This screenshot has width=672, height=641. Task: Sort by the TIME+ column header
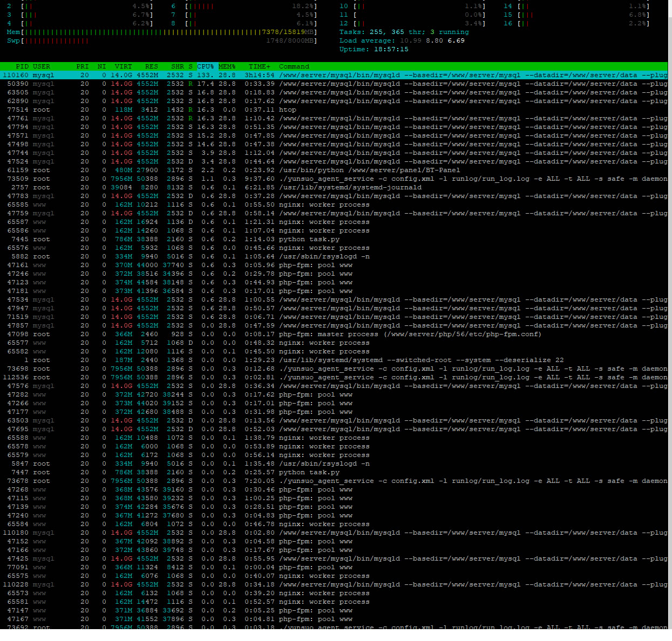[x=259, y=66]
